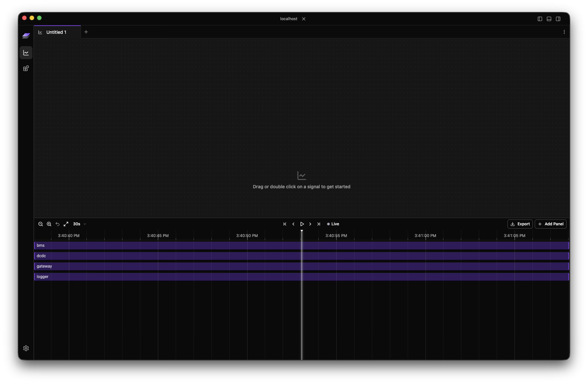The image size is (588, 384).
Task: Undo the last zoom change
Action: [58, 224]
